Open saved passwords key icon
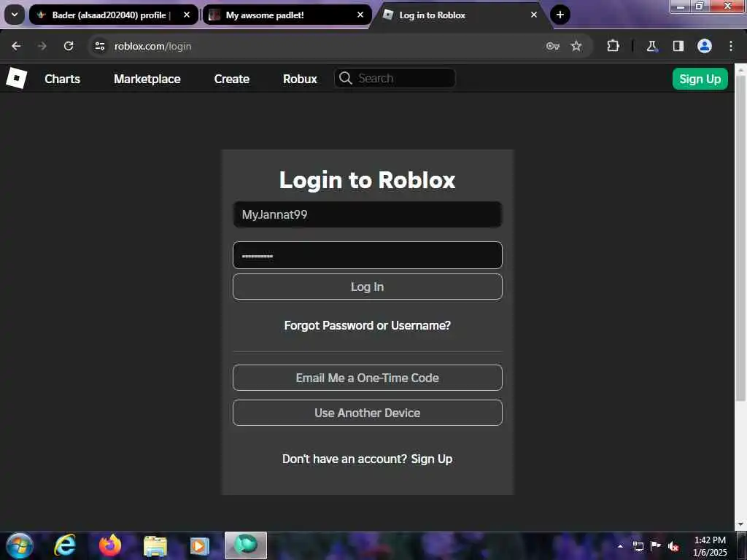747x560 pixels. pyautogui.click(x=553, y=46)
